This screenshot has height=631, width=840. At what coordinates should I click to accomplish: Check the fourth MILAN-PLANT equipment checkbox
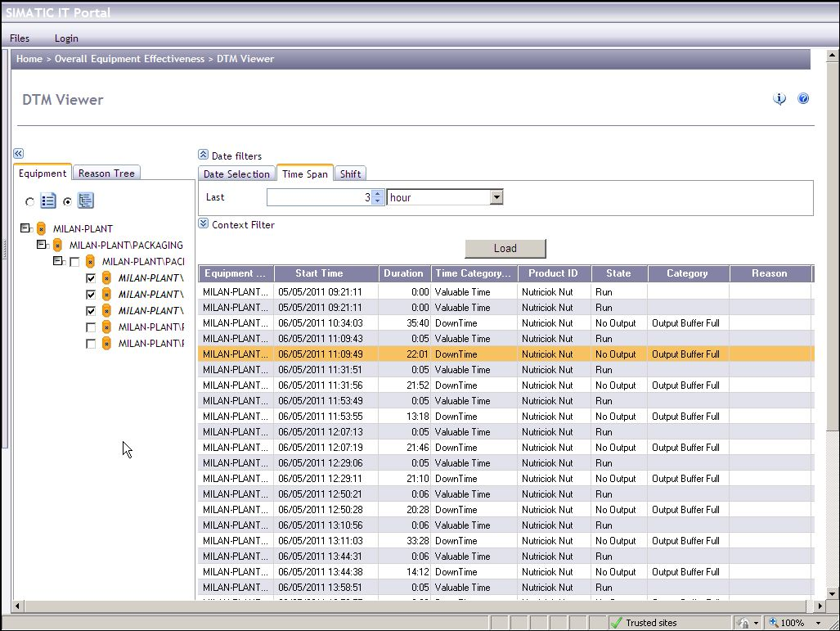pos(92,327)
